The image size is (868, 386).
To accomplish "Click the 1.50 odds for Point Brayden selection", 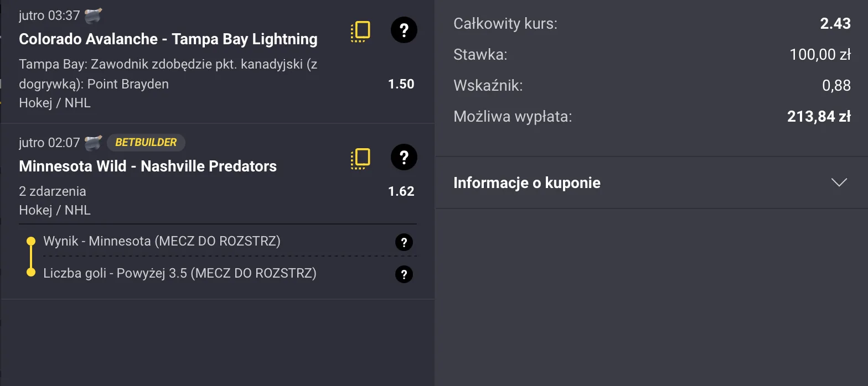I will click(x=401, y=84).
